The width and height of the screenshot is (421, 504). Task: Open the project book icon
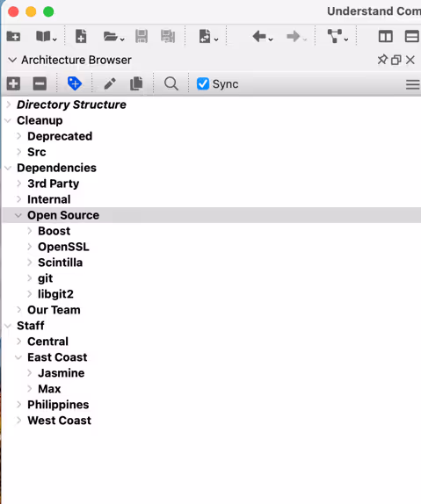click(43, 36)
